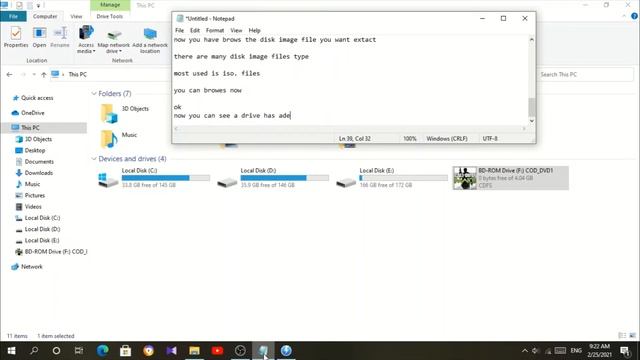Image resolution: width=640 pixels, height=360 pixels.
Task: Select the This PC address bar path
Action: 78,74
